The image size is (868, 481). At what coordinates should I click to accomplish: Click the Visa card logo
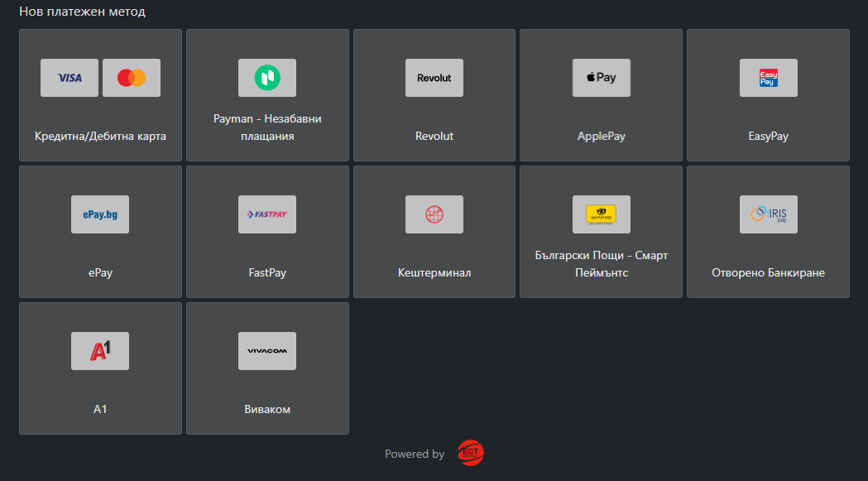point(70,78)
